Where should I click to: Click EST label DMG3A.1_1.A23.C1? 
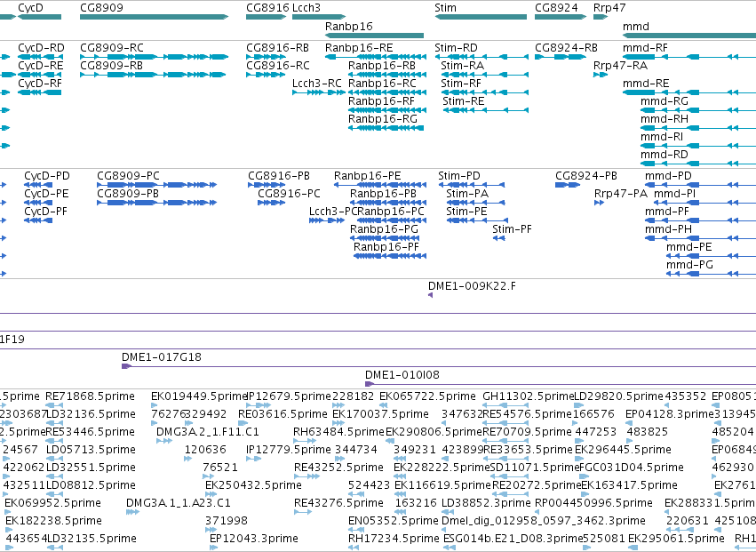click(x=178, y=503)
